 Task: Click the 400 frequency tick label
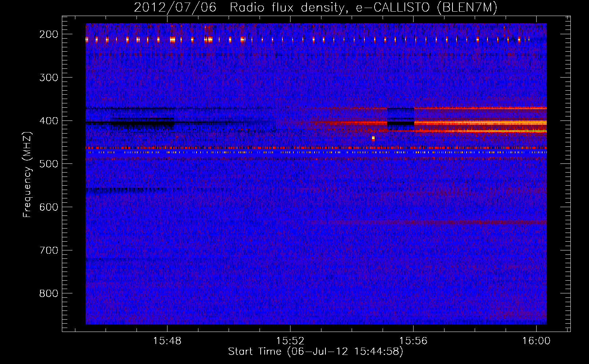pyautogui.click(x=49, y=120)
